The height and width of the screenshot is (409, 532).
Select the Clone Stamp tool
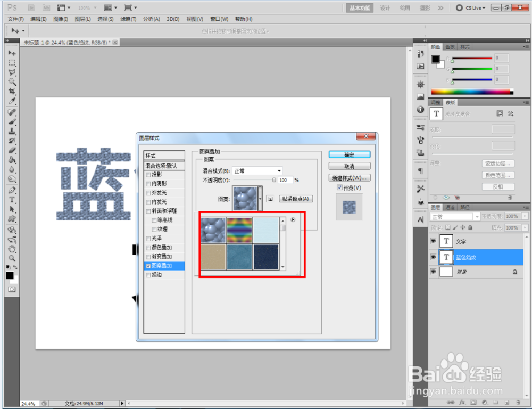(12, 131)
